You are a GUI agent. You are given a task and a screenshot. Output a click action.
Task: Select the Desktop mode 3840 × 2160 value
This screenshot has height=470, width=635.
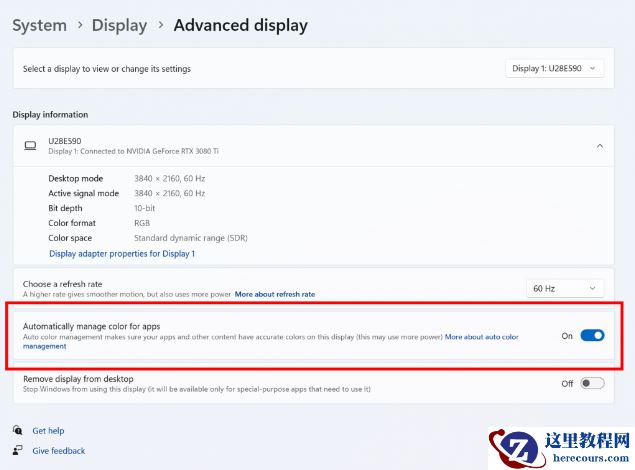(x=170, y=179)
